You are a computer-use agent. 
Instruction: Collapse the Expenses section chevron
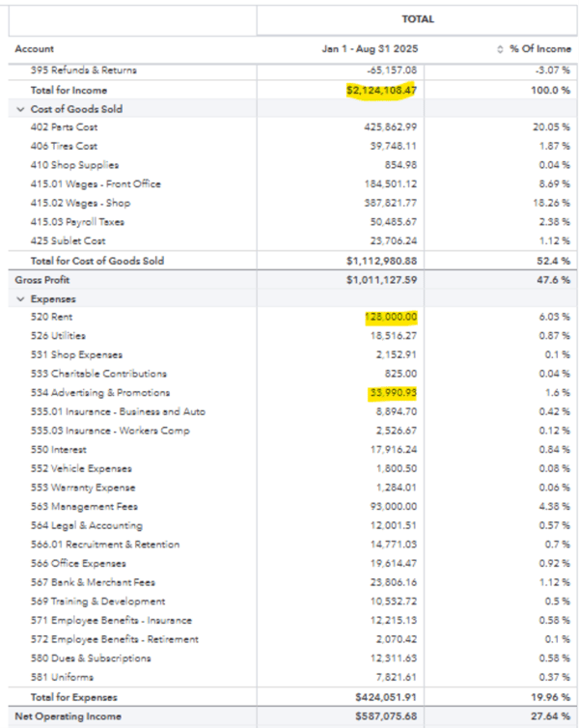click(20, 298)
